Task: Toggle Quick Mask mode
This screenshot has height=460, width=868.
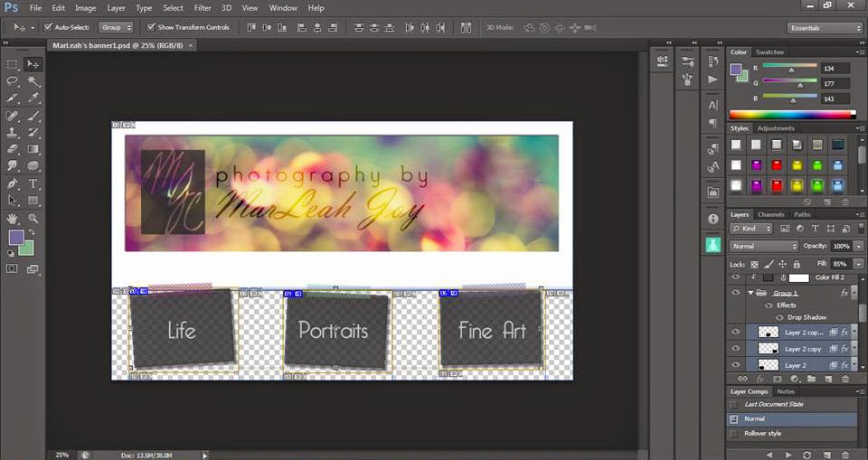Action: click(x=12, y=268)
